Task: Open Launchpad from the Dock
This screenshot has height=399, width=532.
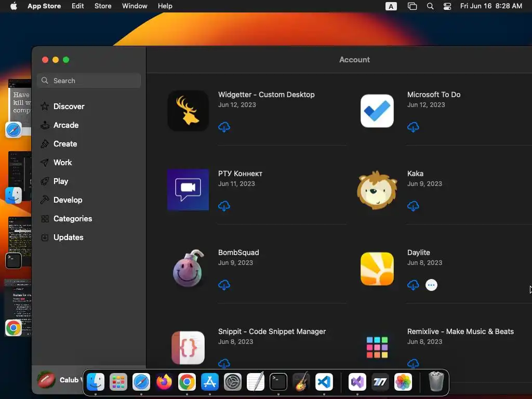Action: click(118, 382)
